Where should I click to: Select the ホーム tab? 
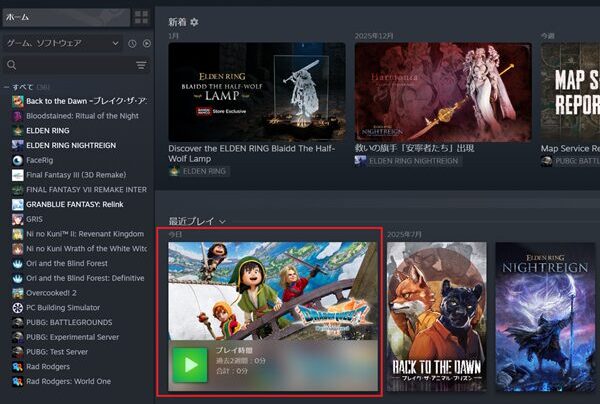(65, 17)
